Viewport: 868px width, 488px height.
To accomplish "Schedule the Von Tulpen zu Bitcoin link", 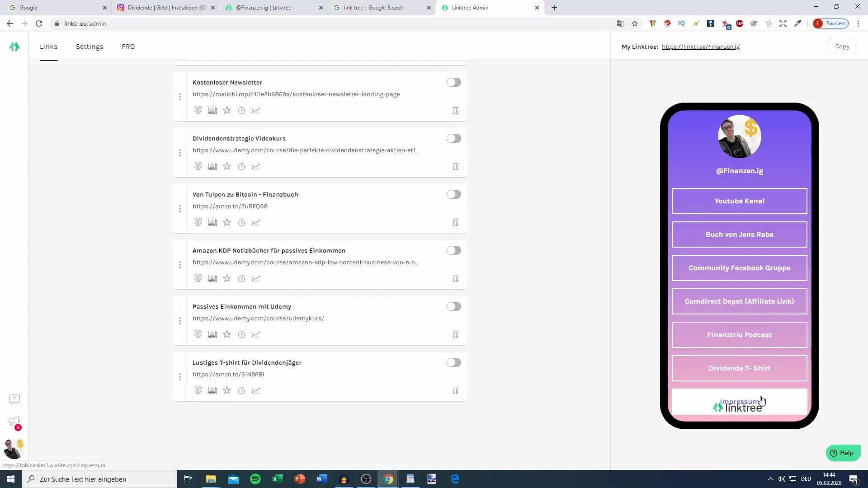I will (241, 222).
